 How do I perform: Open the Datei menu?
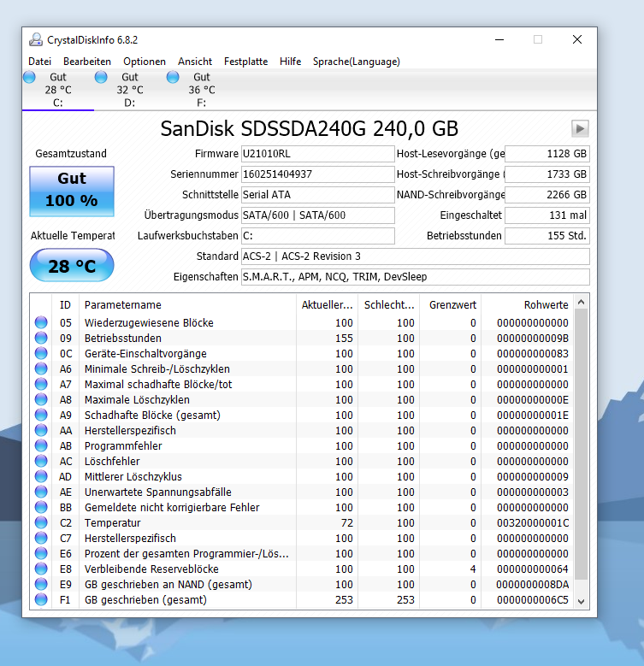[x=39, y=62]
